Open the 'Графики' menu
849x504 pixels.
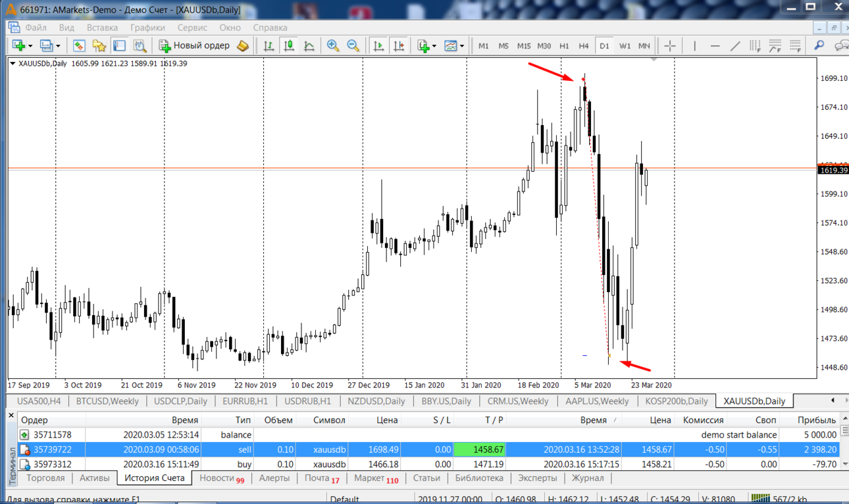[147, 28]
